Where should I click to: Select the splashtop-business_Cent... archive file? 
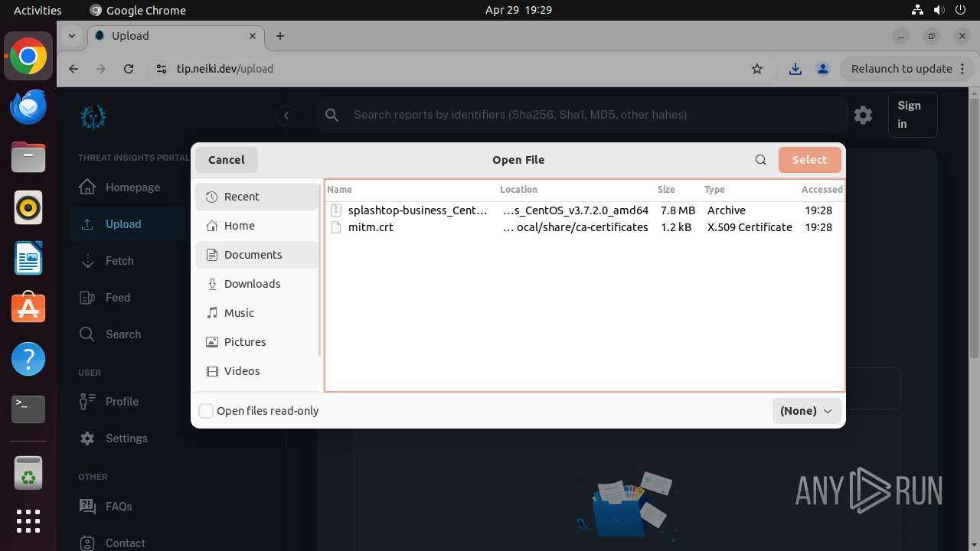(585, 210)
